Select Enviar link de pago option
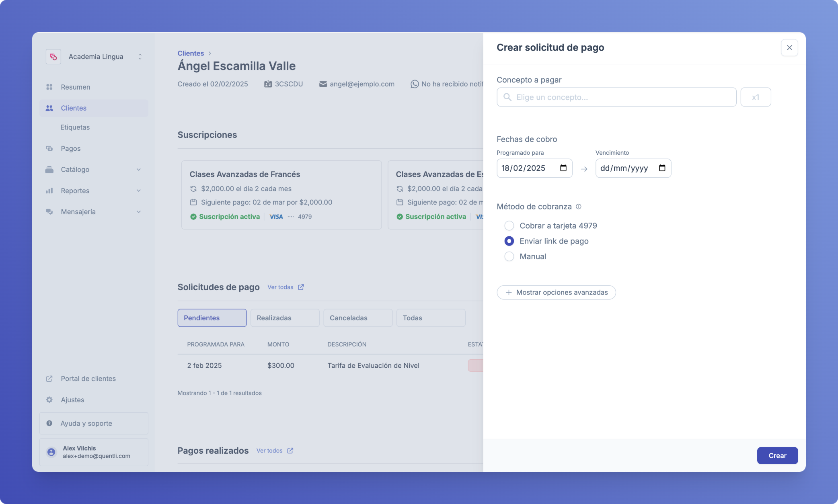The width and height of the screenshot is (838, 504). [x=509, y=241]
